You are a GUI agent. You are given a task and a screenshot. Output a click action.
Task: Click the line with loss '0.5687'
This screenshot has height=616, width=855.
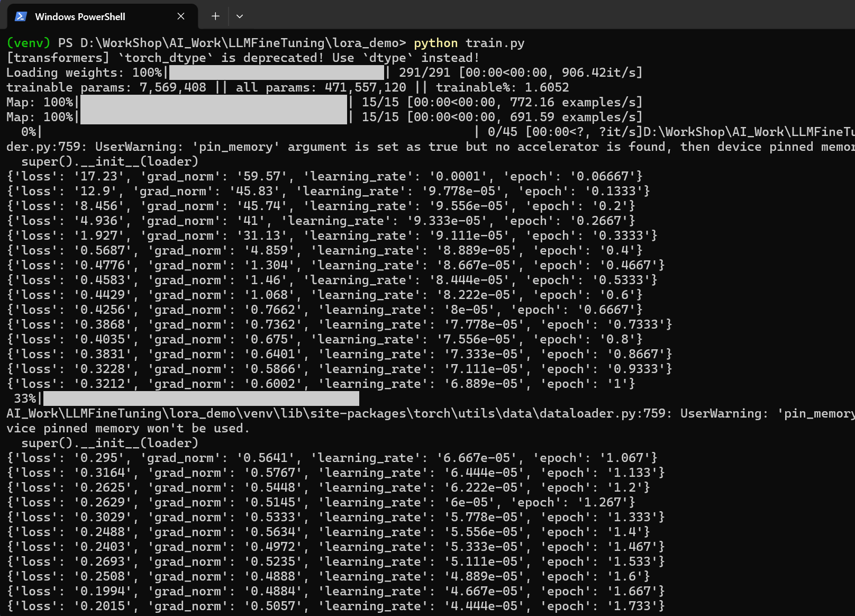pyautogui.click(x=325, y=250)
